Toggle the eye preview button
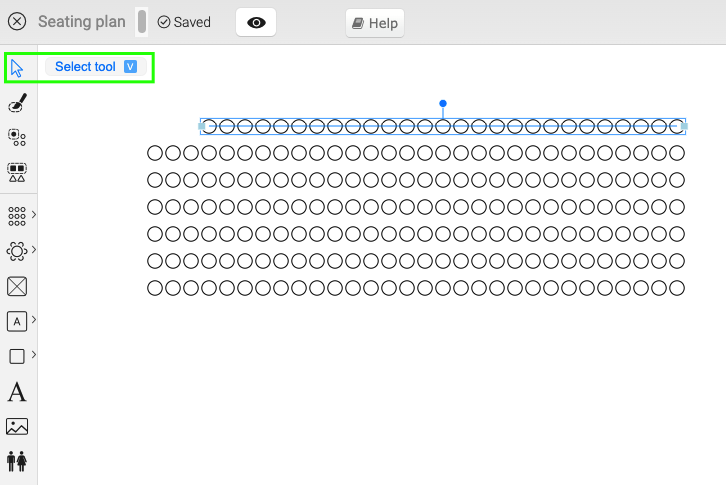This screenshot has height=485, width=726. [256, 22]
